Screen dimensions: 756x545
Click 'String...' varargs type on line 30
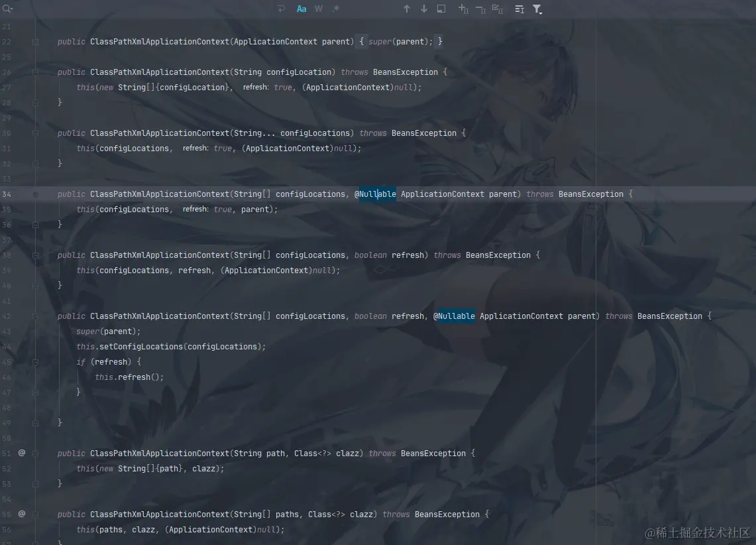tap(254, 133)
